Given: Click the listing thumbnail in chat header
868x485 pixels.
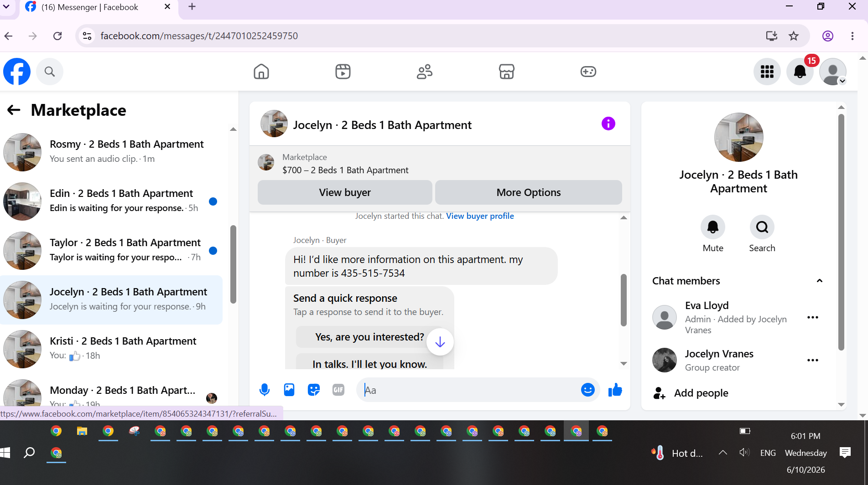Looking at the screenshot, I should click(274, 124).
